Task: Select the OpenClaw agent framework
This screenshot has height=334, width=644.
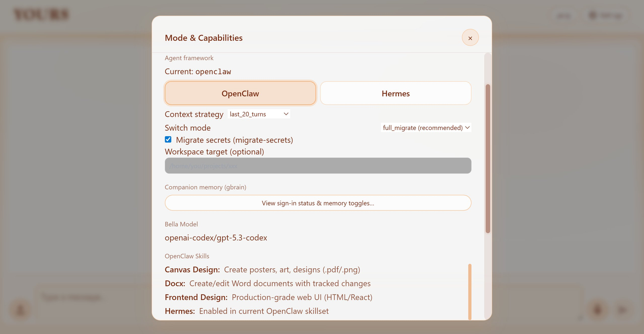Action: coord(240,93)
